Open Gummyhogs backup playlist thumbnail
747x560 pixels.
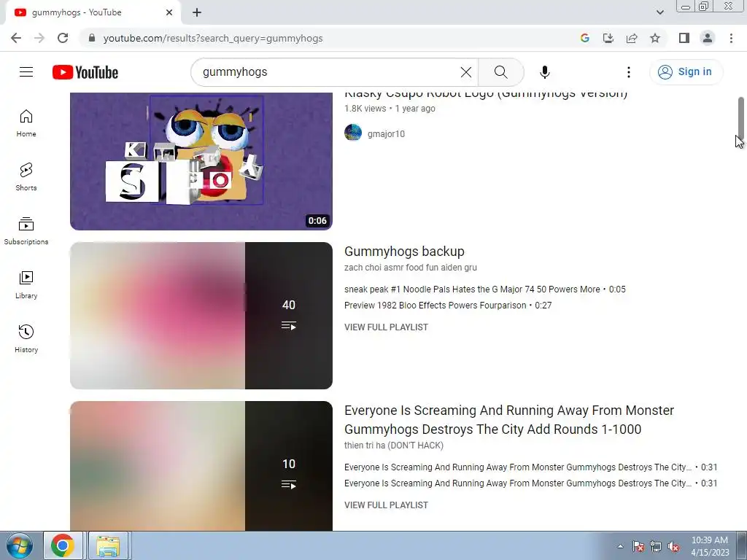pyautogui.click(x=201, y=315)
